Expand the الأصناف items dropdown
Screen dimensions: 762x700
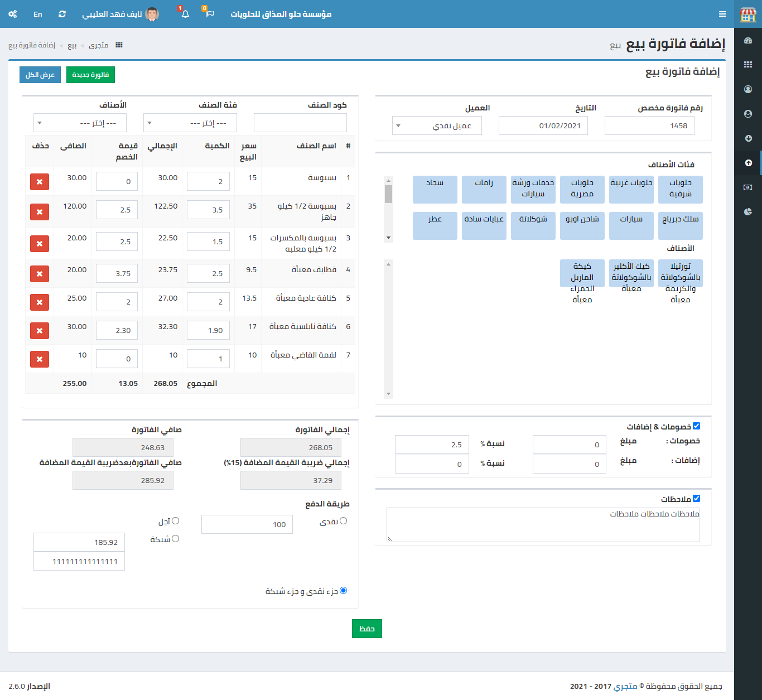tap(80, 123)
